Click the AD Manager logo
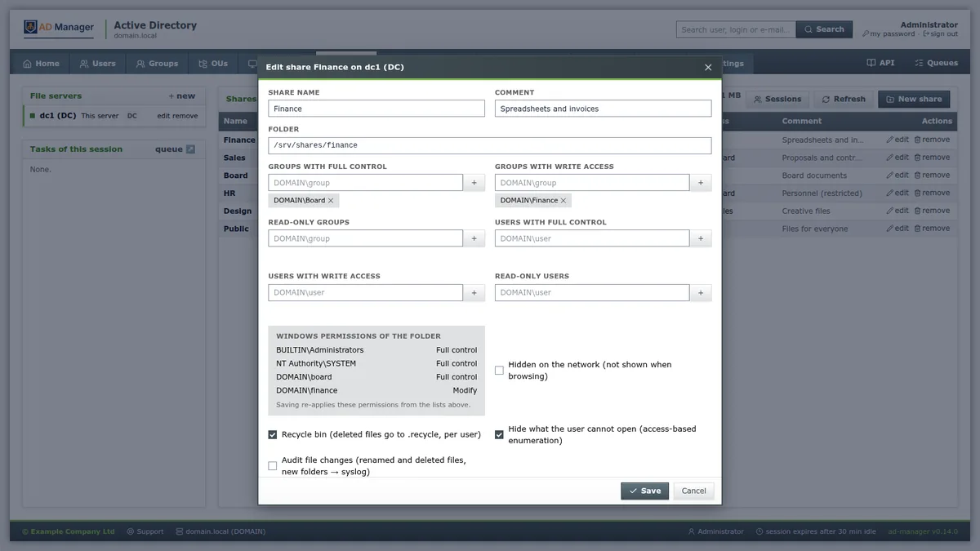 click(x=59, y=28)
